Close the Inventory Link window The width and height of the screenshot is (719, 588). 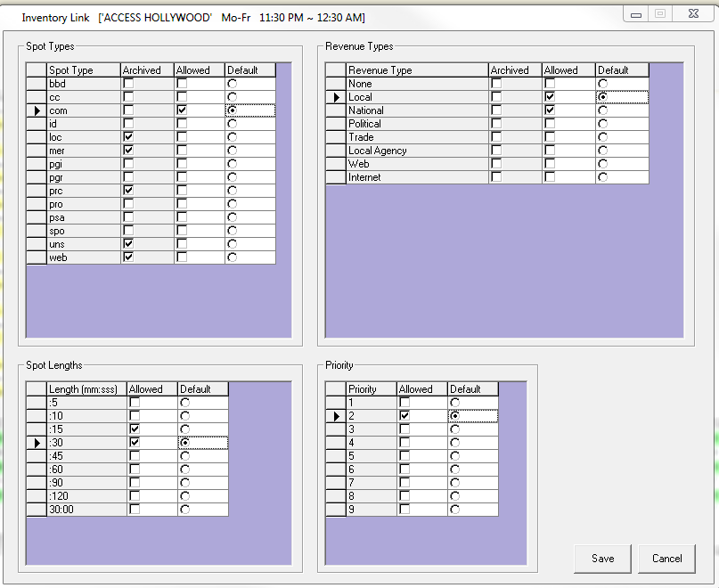point(690,14)
